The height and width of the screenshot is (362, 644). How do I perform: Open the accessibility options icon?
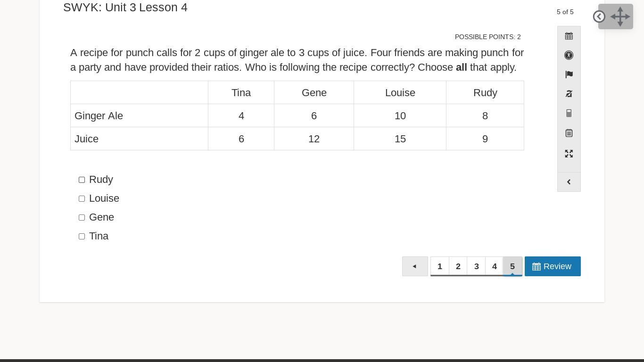point(569,55)
